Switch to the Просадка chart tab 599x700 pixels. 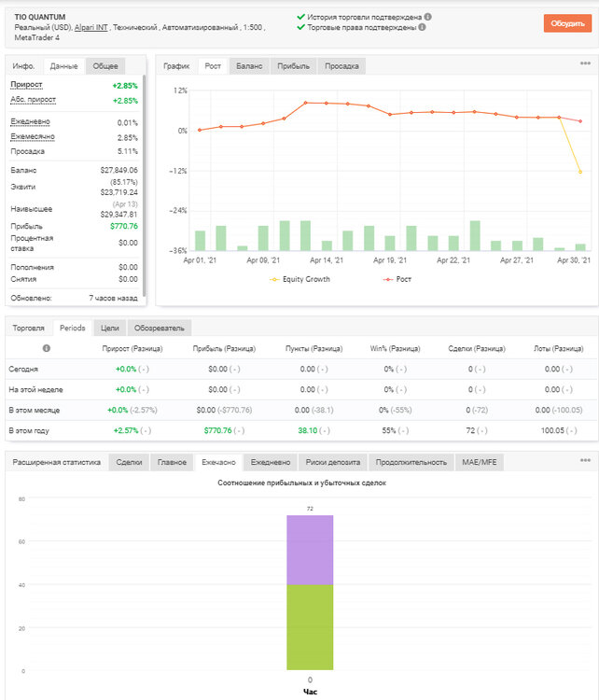click(341, 66)
